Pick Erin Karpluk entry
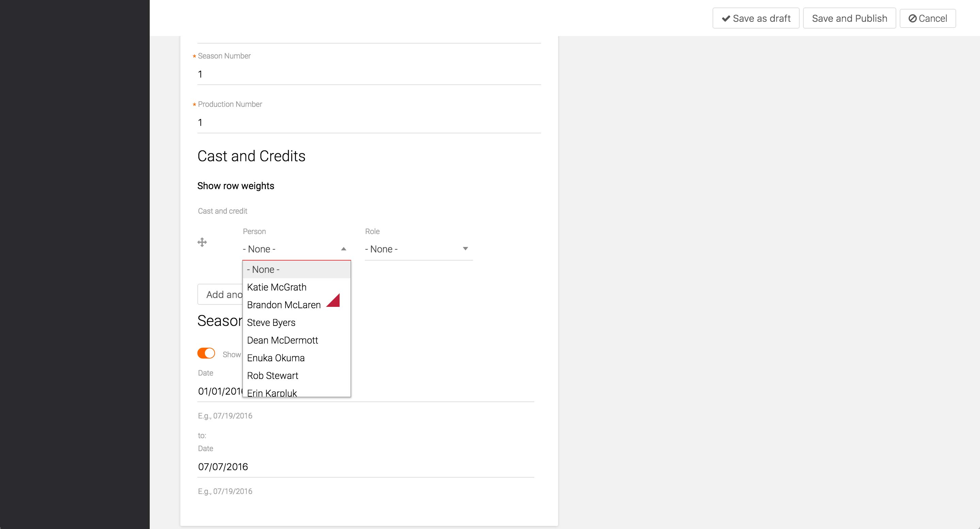Screen dimensions: 980x529 pyautogui.click(x=272, y=393)
